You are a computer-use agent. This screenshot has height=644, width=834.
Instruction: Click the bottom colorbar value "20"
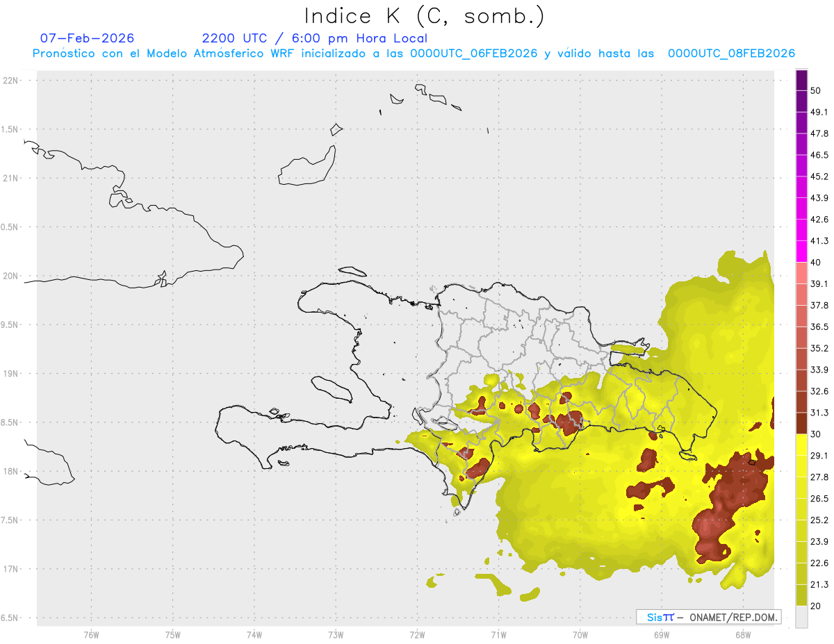pyautogui.click(x=816, y=606)
